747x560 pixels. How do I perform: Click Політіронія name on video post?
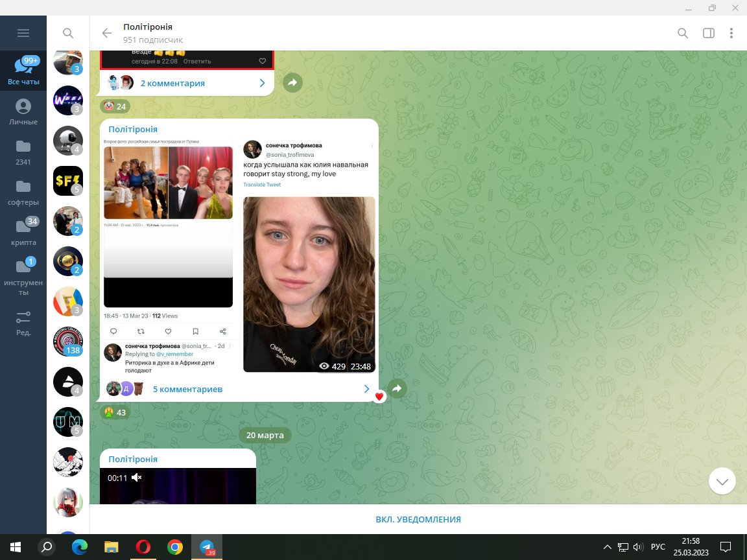(x=133, y=459)
